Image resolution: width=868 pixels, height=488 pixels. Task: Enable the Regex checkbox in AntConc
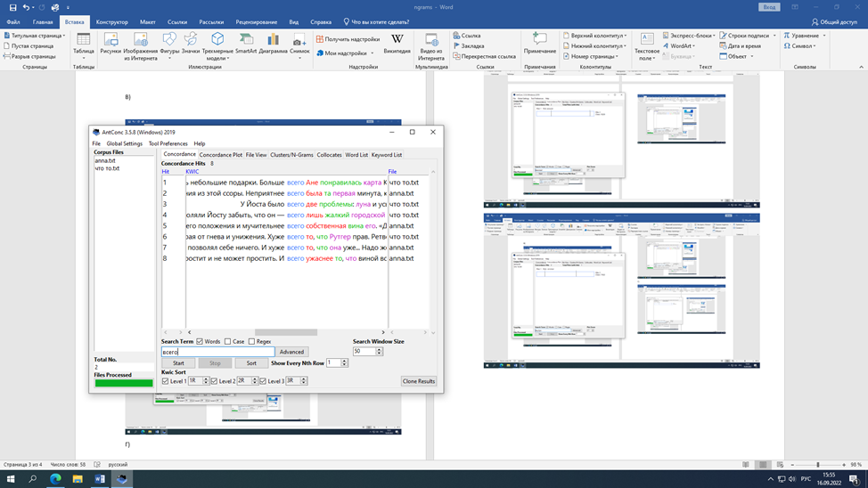[x=252, y=341]
